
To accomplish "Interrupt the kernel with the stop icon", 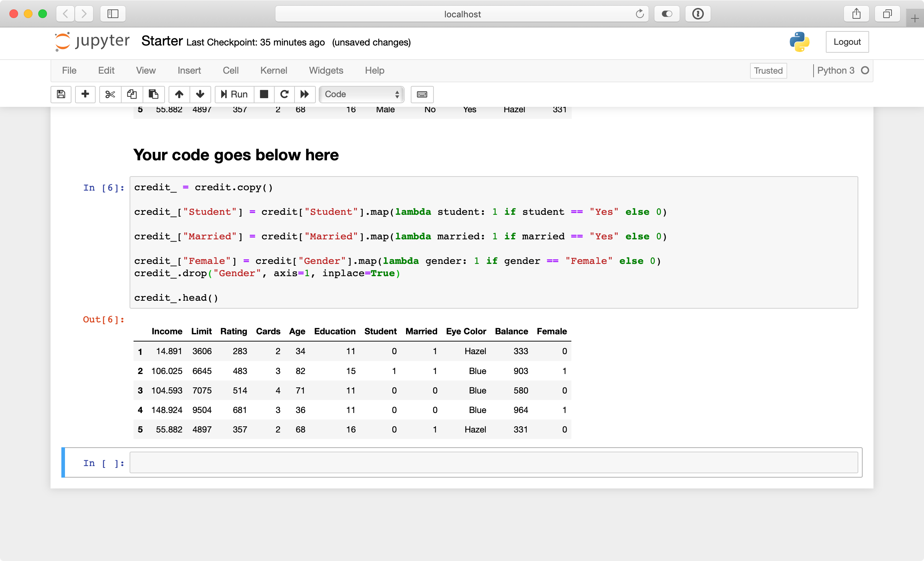I will coord(264,94).
